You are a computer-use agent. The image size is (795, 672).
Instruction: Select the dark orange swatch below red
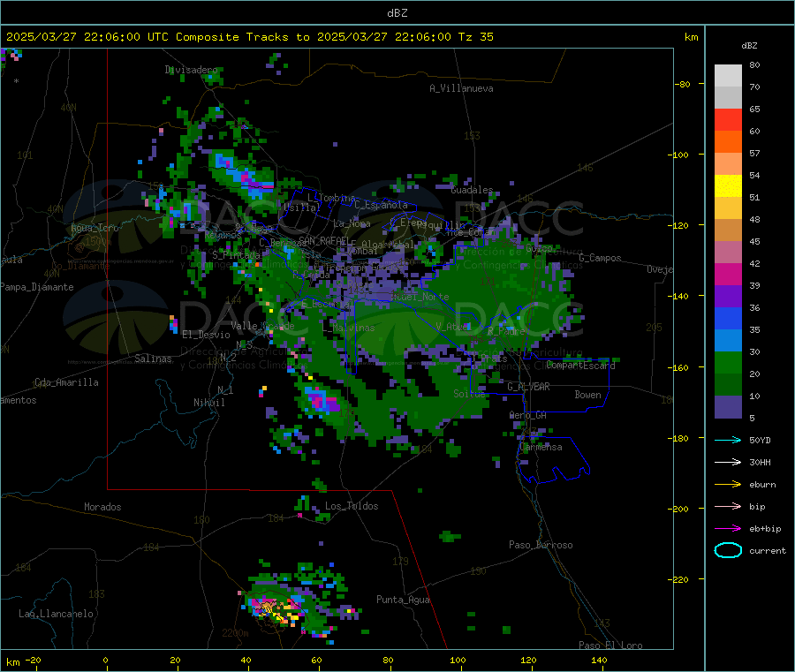point(728,142)
